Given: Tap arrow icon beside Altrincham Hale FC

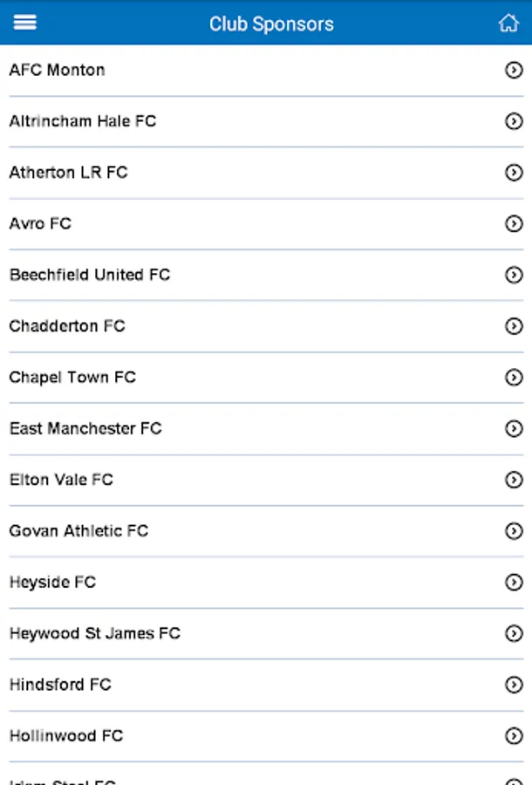Looking at the screenshot, I should (514, 122).
